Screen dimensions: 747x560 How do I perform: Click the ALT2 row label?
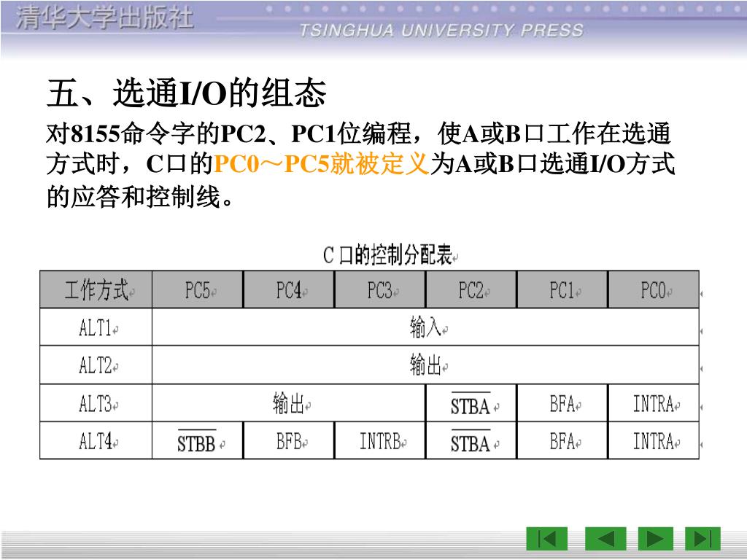[96, 365]
